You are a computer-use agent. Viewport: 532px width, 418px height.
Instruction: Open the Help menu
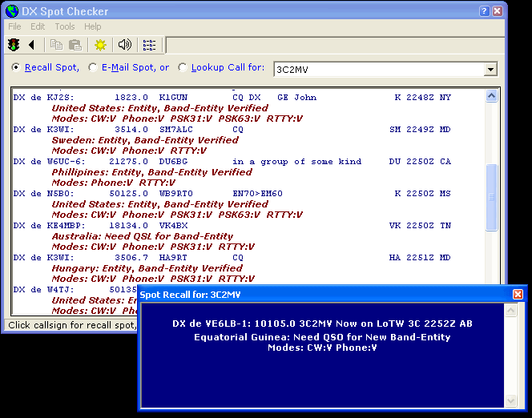[93, 26]
